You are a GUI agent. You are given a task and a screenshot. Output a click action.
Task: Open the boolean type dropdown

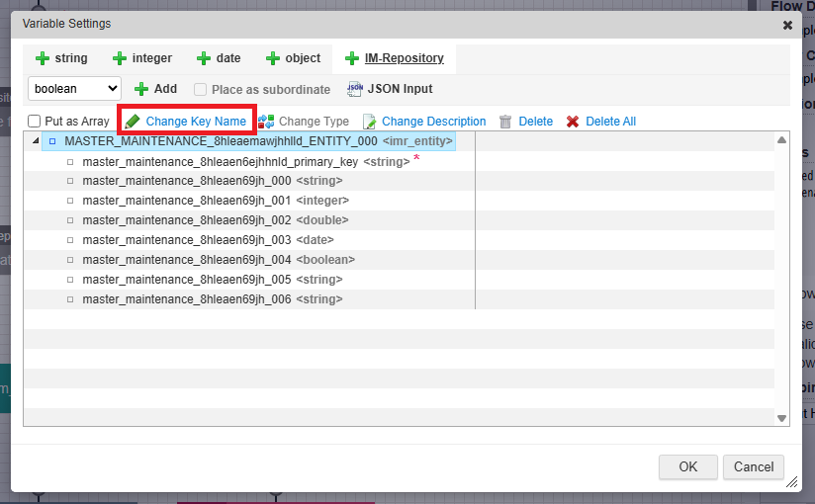pyautogui.click(x=74, y=89)
